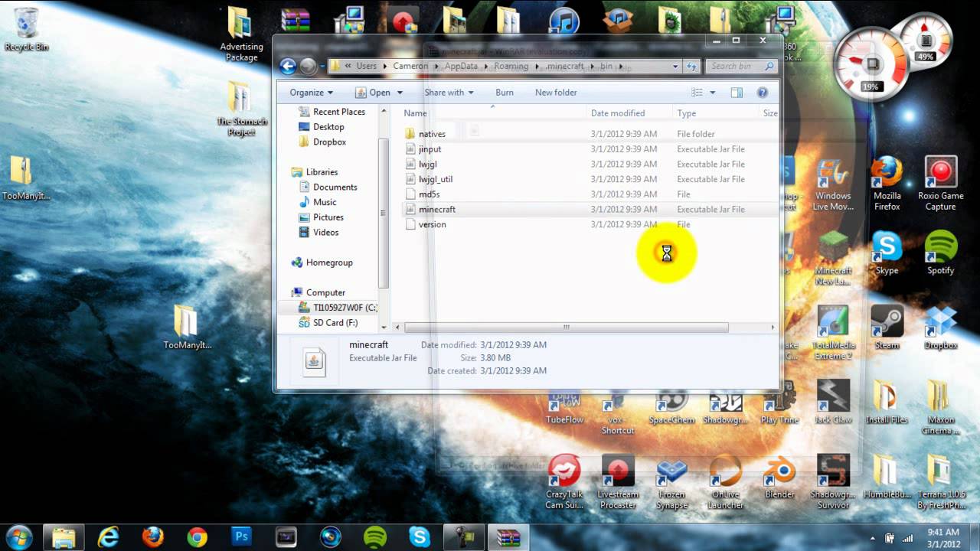This screenshot has width=980, height=551.
Task: Open the view options dropdown arrow
Action: (x=712, y=93)
